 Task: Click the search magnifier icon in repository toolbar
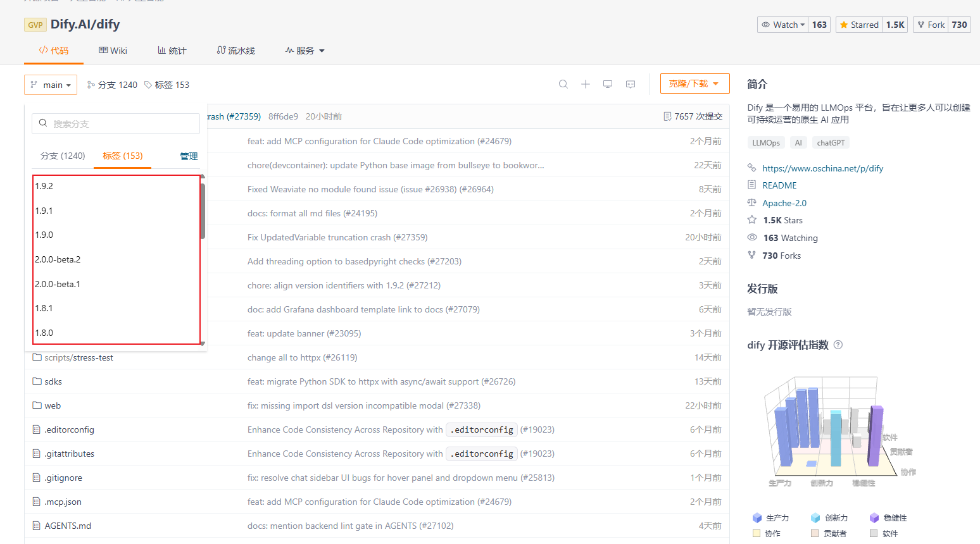click(563, 84)
